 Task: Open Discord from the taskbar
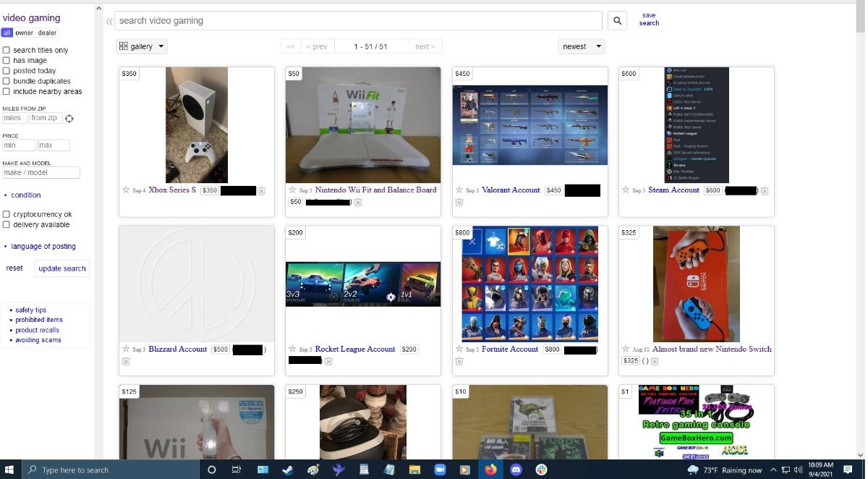tap(516, 470)
